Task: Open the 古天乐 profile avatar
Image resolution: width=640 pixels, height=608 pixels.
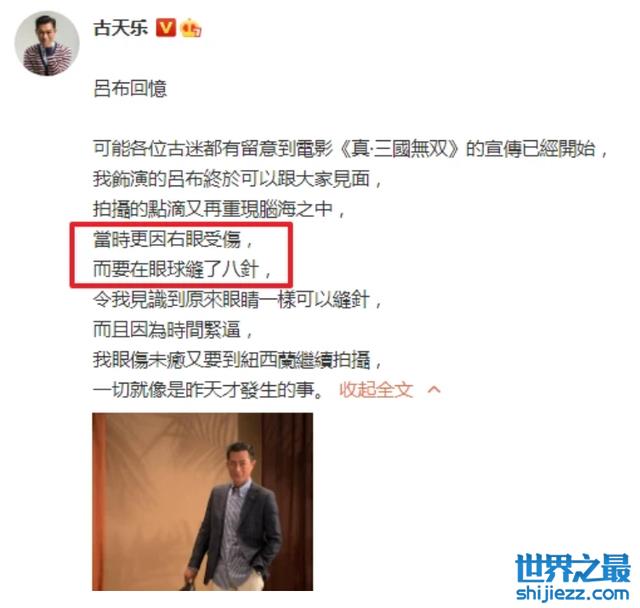Action: tap(47, 43)
